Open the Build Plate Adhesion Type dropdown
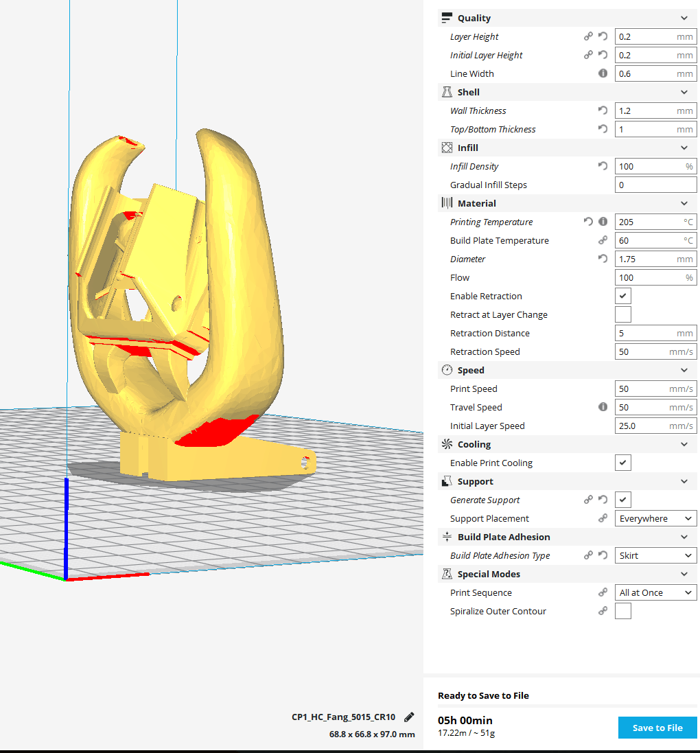This screenshot has width=700, height=753. point(655,555)
